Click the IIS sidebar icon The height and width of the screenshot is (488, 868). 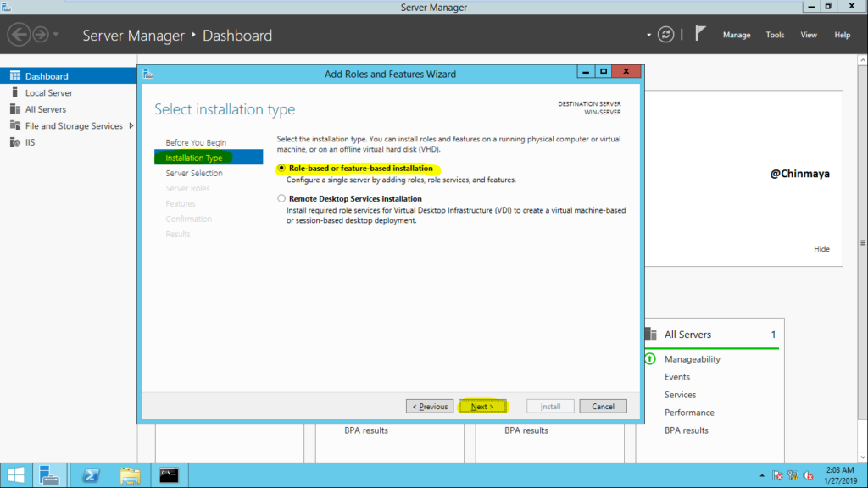15,142
